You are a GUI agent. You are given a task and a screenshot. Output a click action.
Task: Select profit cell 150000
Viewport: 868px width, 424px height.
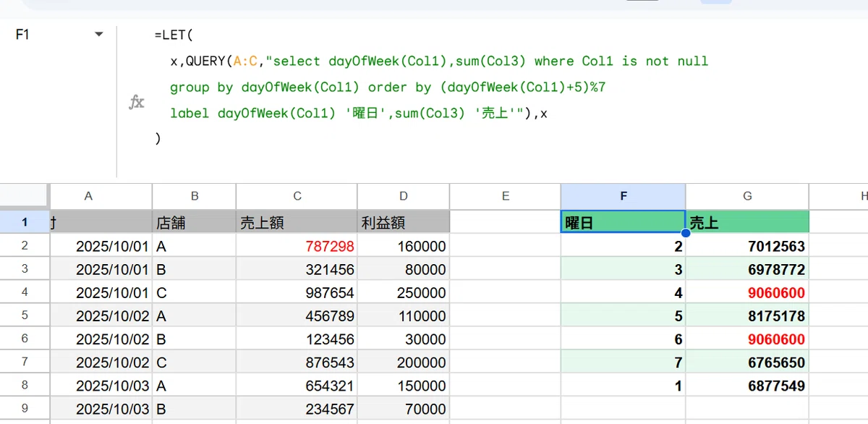tap(404, 386)
